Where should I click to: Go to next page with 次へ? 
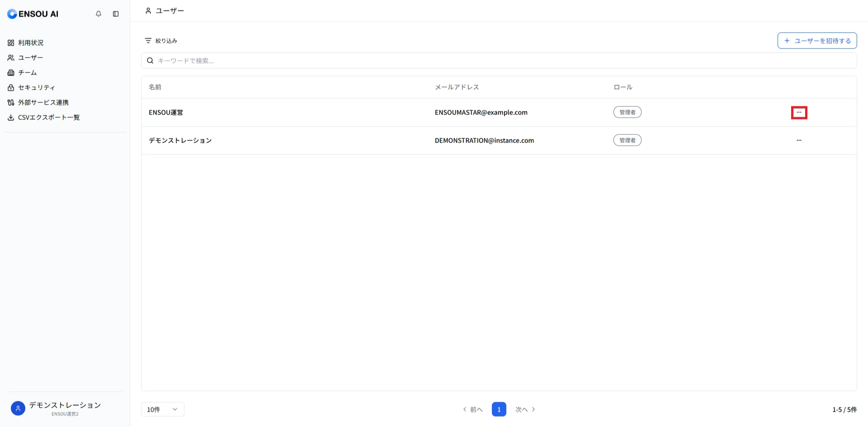(525, 409)
